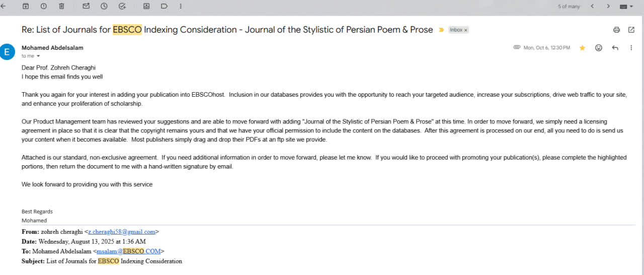
Task: Add this email to Tasks
Action: pyautogui.click(x=122, y=6)
